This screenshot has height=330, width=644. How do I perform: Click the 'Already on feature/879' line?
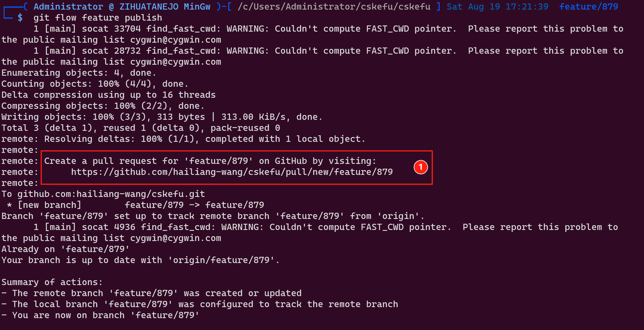66,249
